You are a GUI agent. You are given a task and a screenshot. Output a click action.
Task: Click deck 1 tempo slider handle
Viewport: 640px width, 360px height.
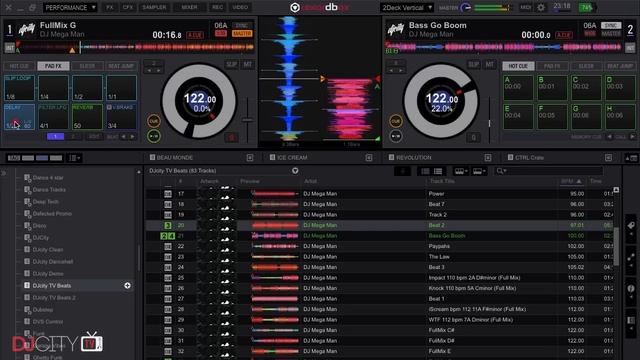tap(247, 120)
